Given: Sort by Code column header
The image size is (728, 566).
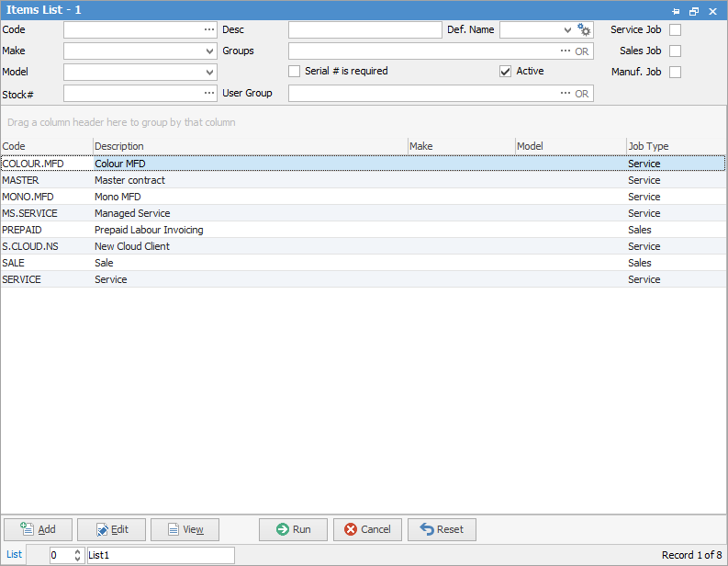Looking at the screenshot, I should pyautogui.click(x=47, y=146).
